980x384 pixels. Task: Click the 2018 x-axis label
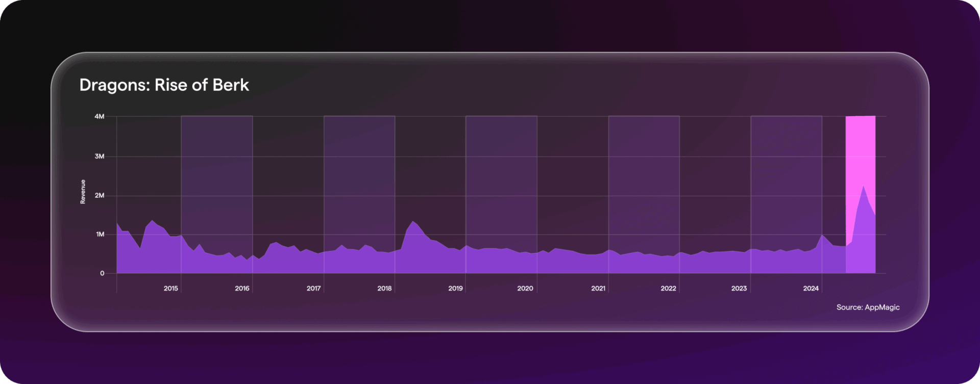click(384, 288)
